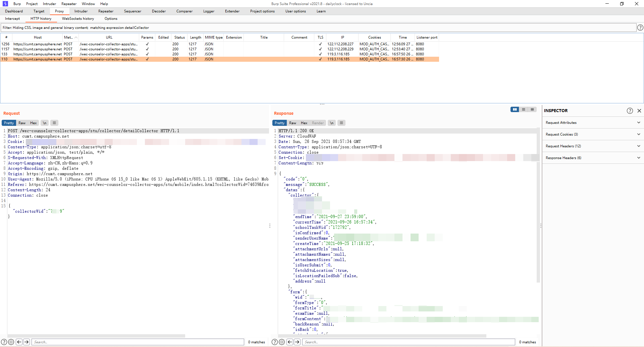
Task: Switch Response to Render view
Action: (x=318, y=123)
